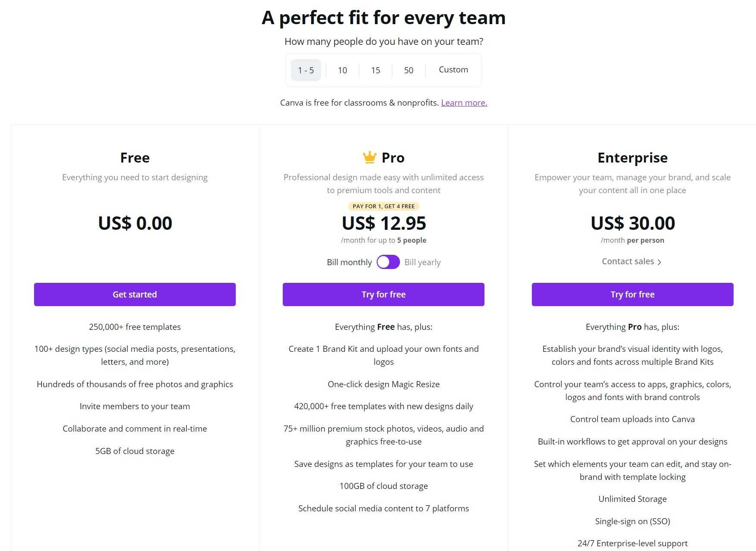The width and height of the screenshot is (756, 551).
Task: Select the 1 - 5 team size option
Action: [x=306, y=70]
